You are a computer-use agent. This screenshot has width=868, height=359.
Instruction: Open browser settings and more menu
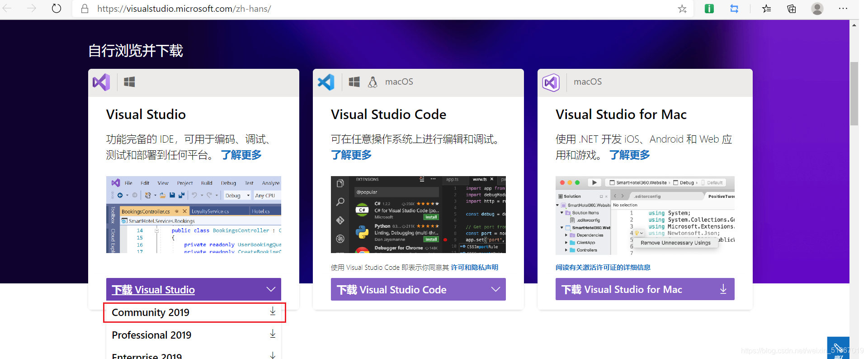tap(843, 8)
